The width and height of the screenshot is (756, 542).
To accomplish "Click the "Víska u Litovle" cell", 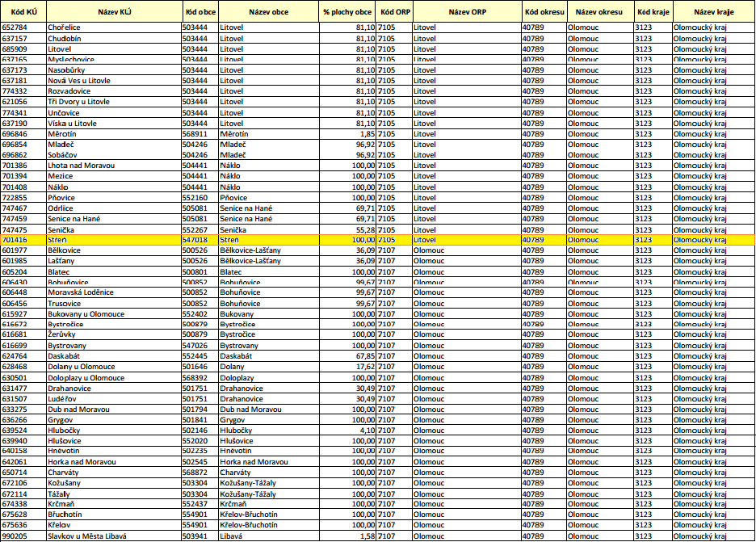I will pyautogui.click(x=114, y=124).
